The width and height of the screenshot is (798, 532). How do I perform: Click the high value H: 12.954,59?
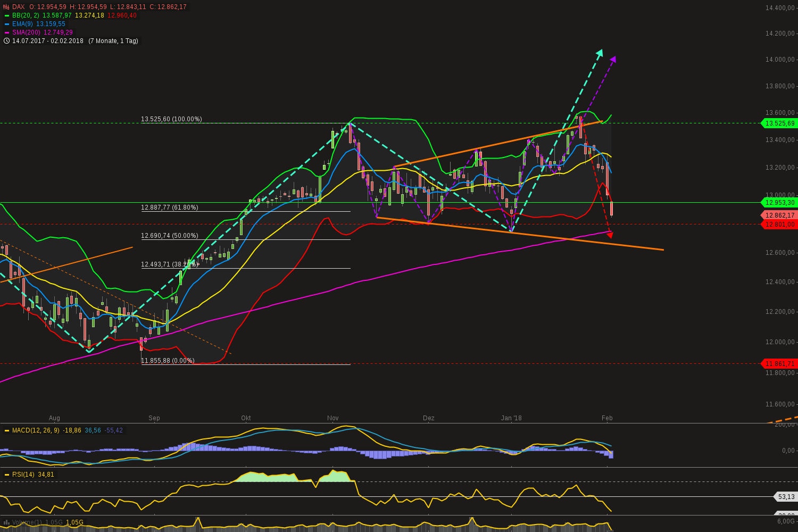point(88,7)
